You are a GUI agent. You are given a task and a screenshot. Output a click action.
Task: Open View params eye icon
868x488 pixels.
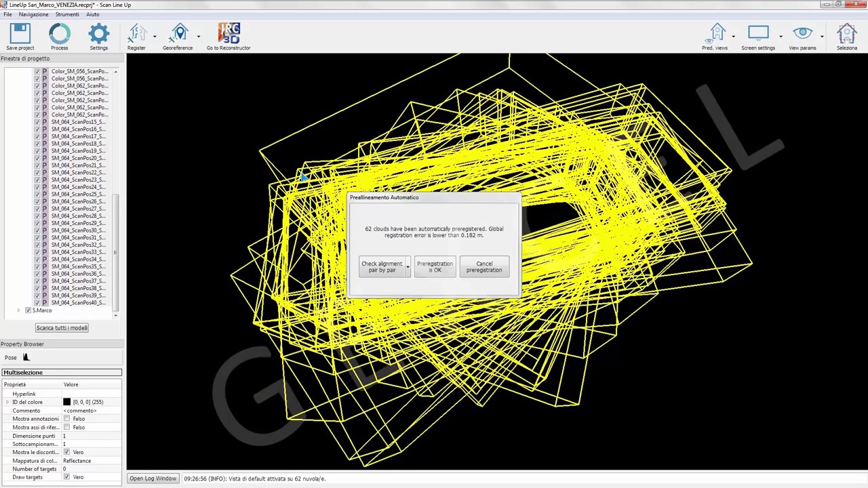(x=803, y=33)
